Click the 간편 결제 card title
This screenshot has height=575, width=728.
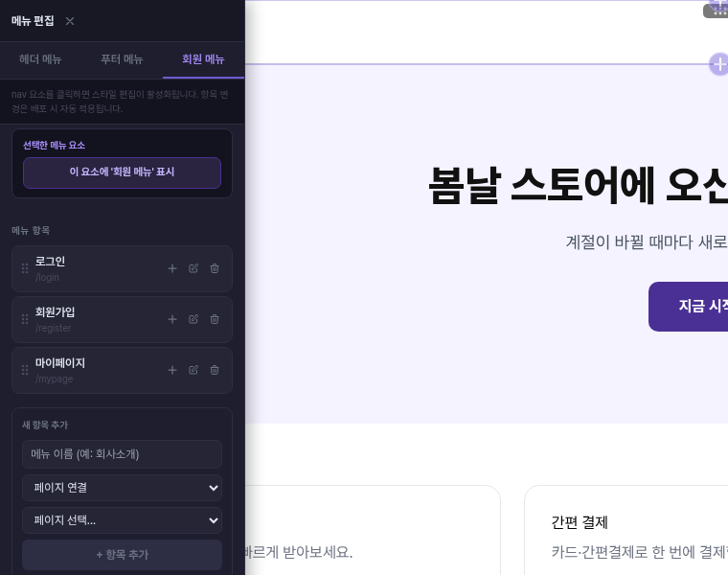[579, 522]
